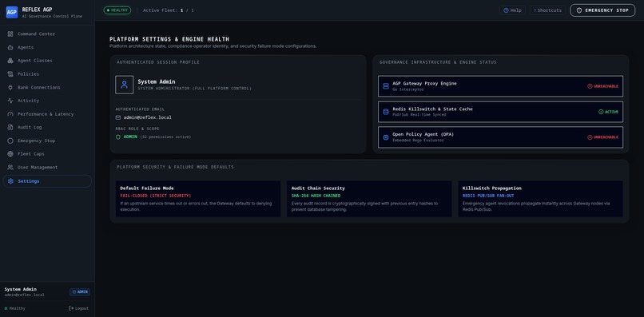Click the User Management people icon
Viewport: 644px width, 317px height.
pyautogui.click(x=10, y=167)
